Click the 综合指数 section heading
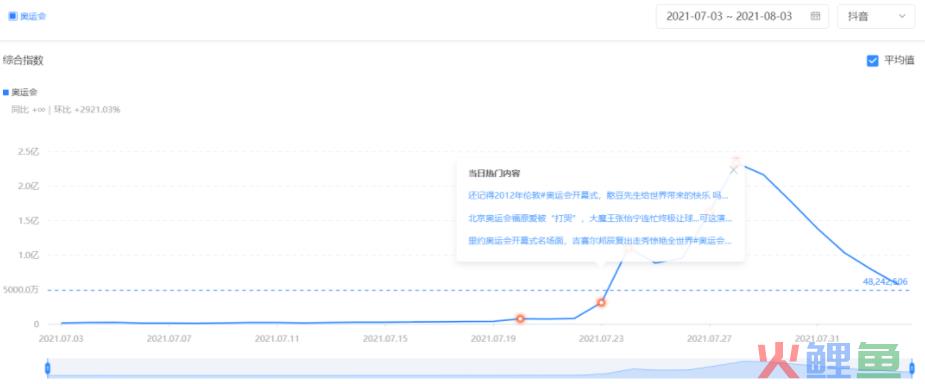This screenshot has width=925, height=384. tap(23, 60)
